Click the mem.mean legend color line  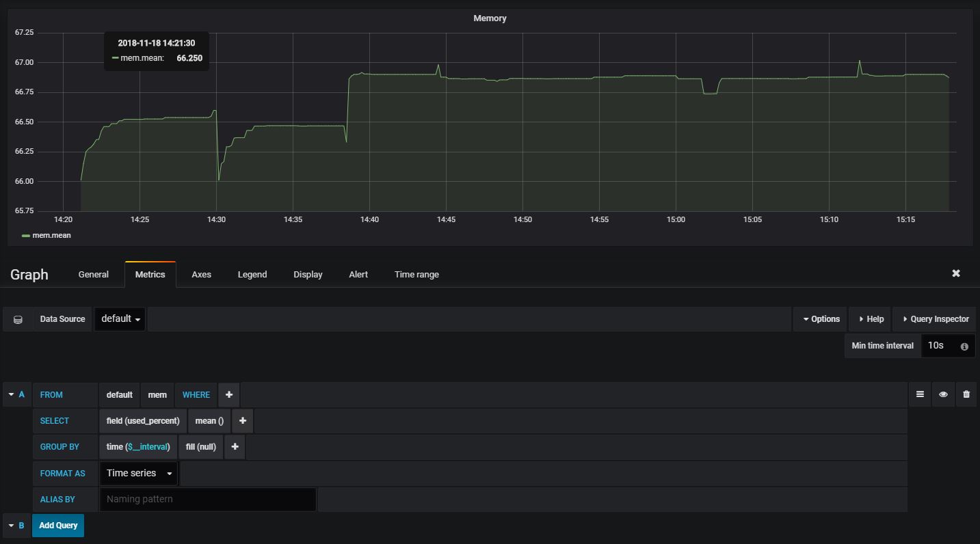point(25,236)
